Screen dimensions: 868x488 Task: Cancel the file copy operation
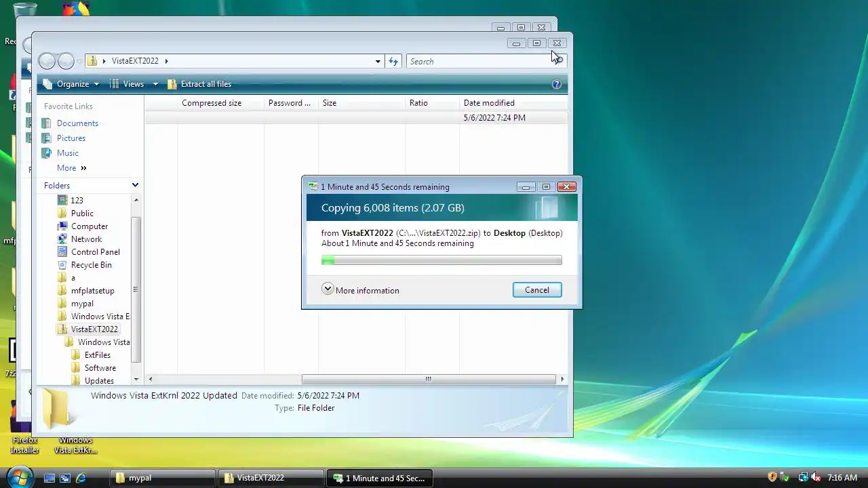[537, 290]
